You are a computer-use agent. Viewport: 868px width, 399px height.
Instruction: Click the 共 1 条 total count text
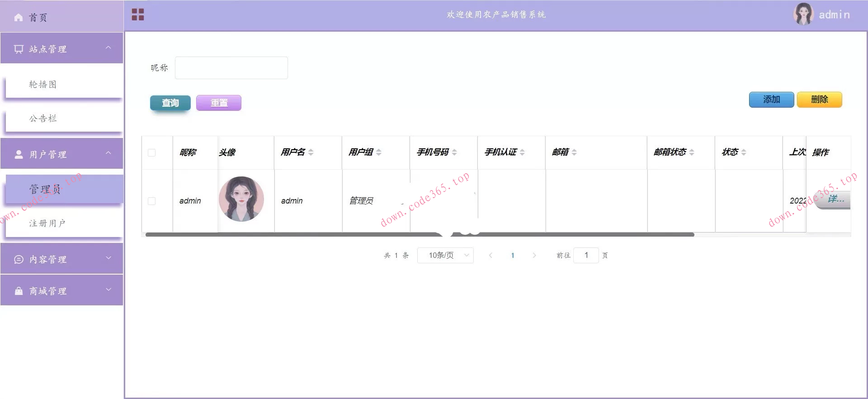[x=396, y=256]
